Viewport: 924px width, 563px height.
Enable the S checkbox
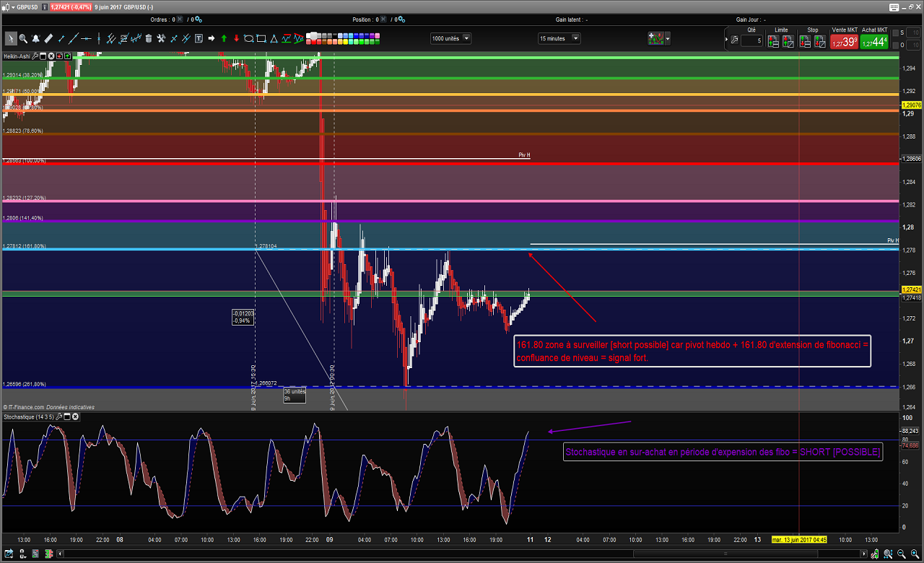pos(895,32)
